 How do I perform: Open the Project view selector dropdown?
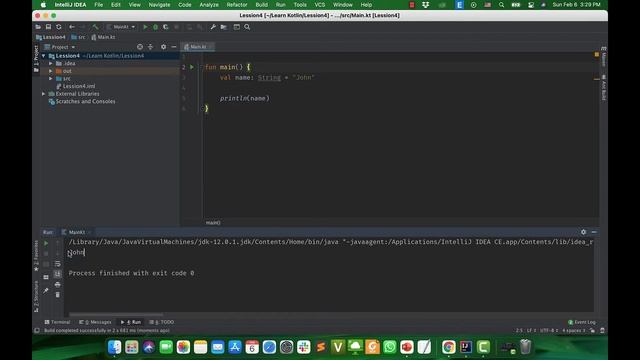(x=60, y=47)
